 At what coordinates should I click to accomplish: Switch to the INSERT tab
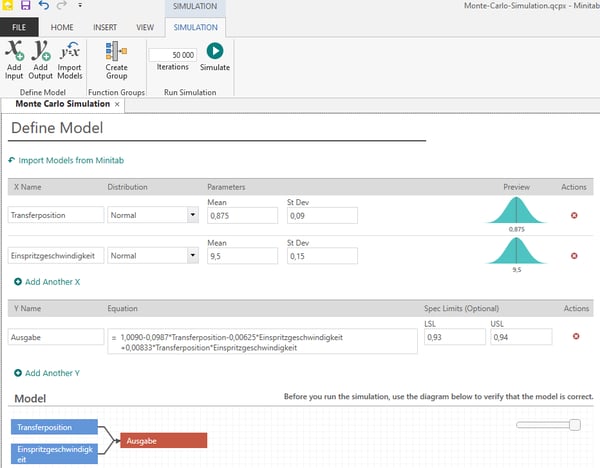[x=104, y=27]
